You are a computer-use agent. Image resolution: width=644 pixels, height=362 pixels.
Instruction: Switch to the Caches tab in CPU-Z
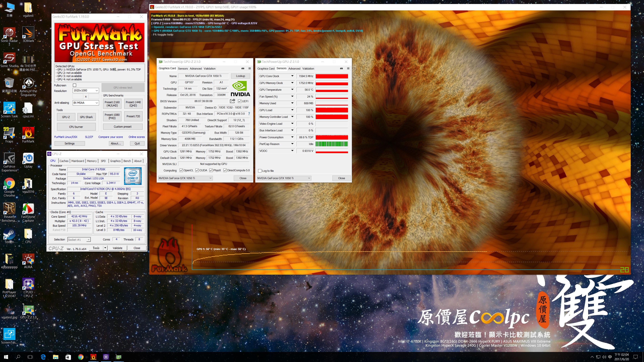(x=64, y=161)
